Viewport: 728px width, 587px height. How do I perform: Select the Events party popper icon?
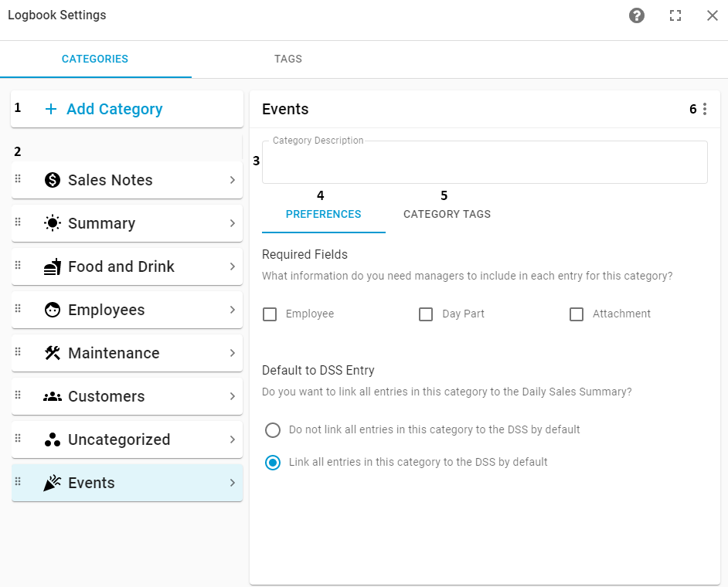(x=52, y=482)
